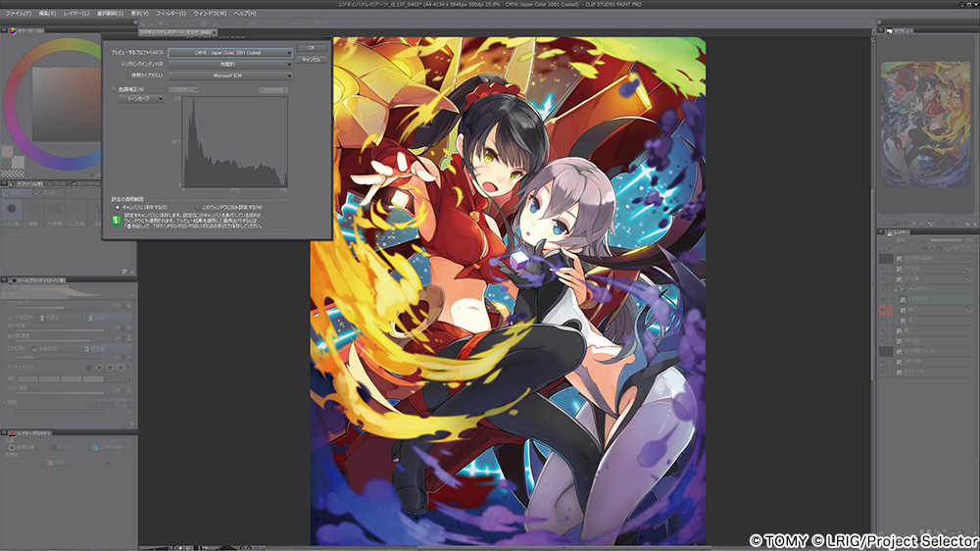
Task: Open the 選択範囲(S) menu
Action: tap(110, 13)
